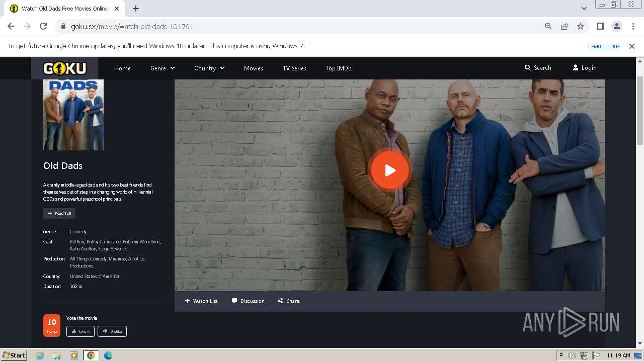This screenshot has height=362, width=644.
Task: Open the Login dialog
Action: click(x=585, y=67)
